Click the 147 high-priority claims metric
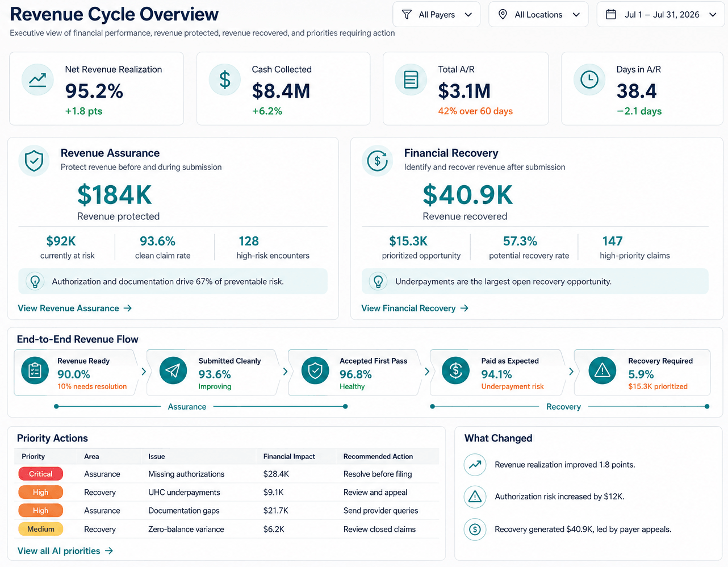The width and height of the screenshot is (728, 567). [x=635, y=248]
